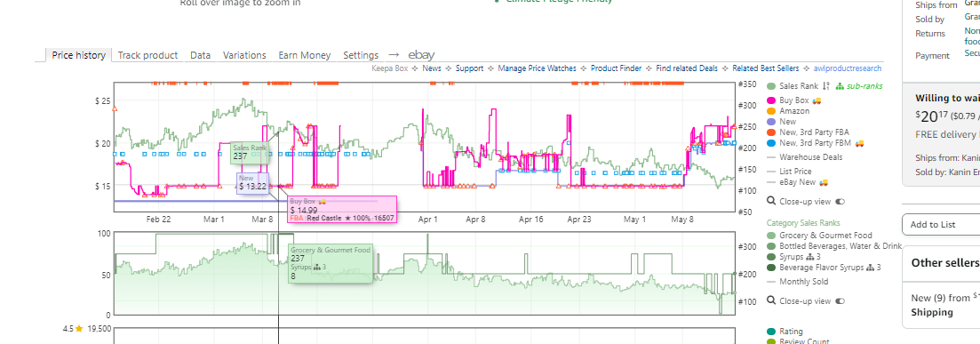Click the rating star icon beside 4.5

click(x=79, y=328)
